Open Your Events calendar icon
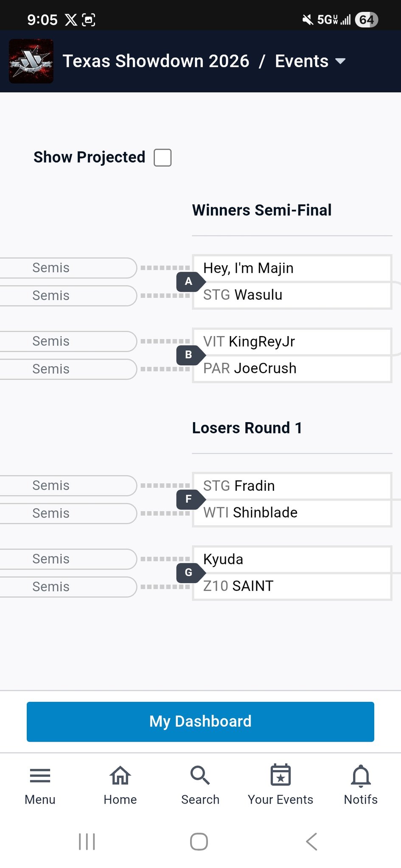Screen dimensions: 401x868 point(280,776)
